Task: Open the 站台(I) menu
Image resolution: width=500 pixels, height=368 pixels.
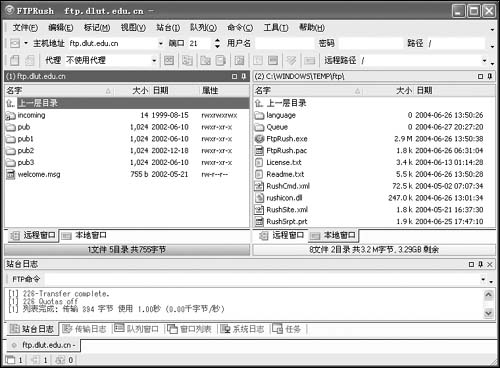Action: pos(168,28)
